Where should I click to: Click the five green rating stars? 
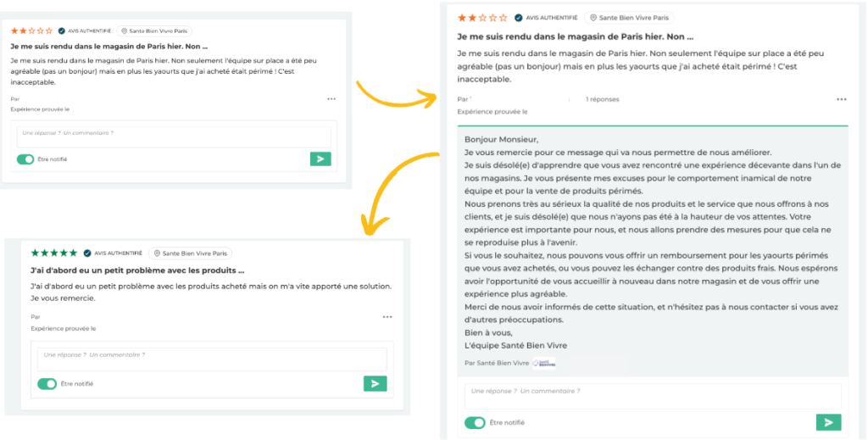(54, 253)
